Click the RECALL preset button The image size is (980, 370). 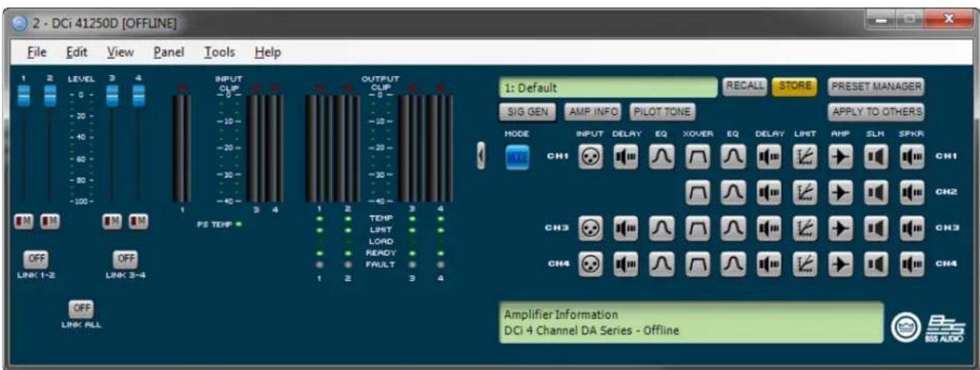click(745, 87)
